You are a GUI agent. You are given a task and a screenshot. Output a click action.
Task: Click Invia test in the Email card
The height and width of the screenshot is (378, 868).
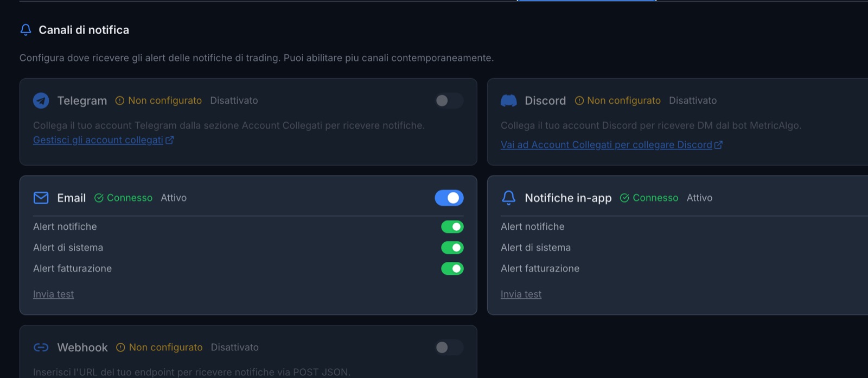[x=53, y=294]
